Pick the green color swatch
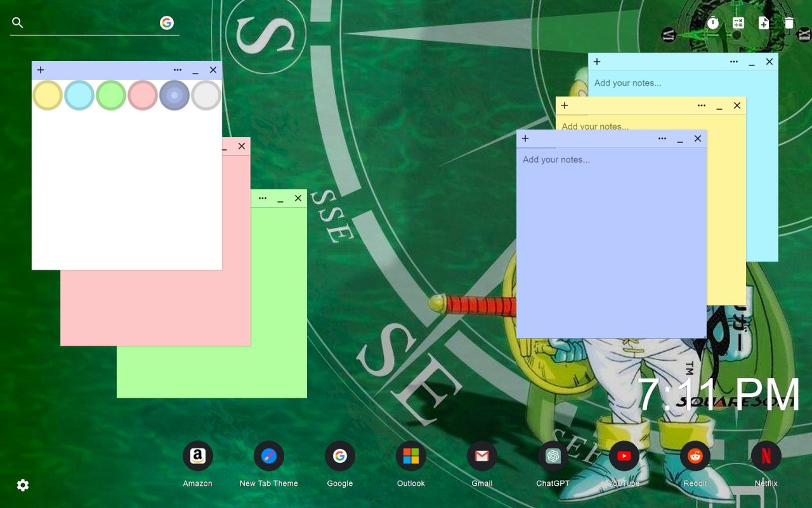 pyautogui.click(x=111, y=95)
